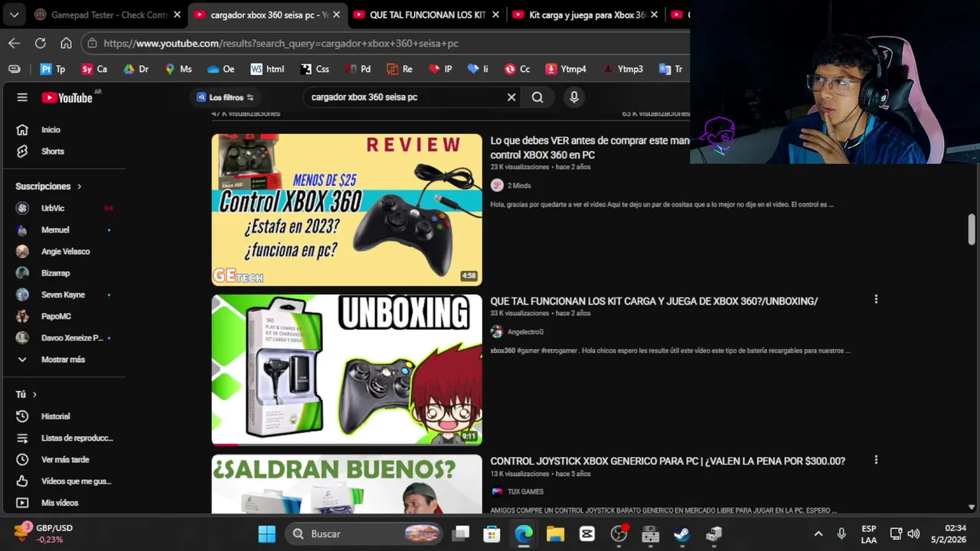Open Los filtros search filters
Viewport: 980px width, 551px height.
click(x=225, y=97)
